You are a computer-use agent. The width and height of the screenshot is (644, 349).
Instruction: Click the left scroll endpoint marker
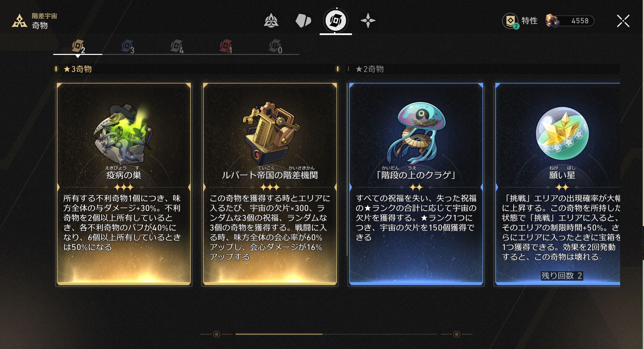217,334
